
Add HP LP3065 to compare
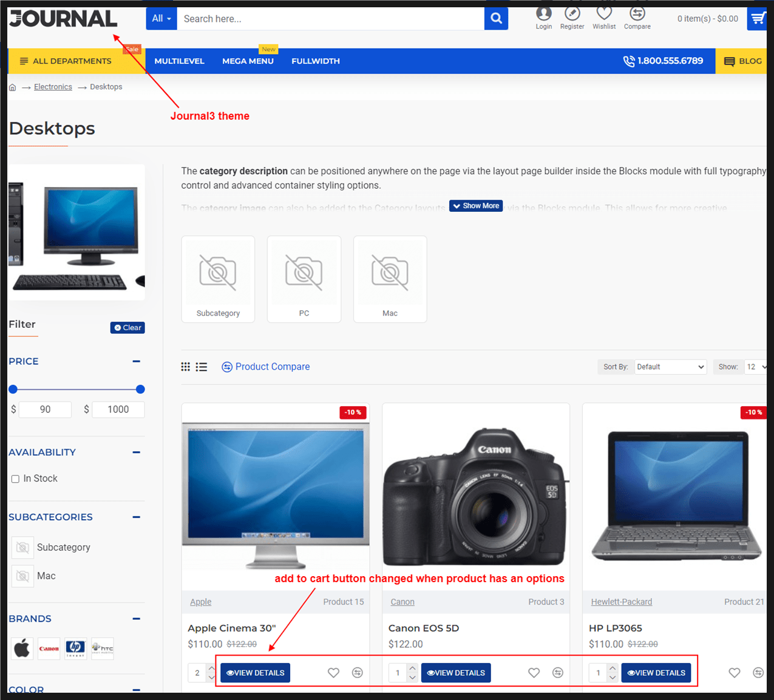(x=758, y=673)
